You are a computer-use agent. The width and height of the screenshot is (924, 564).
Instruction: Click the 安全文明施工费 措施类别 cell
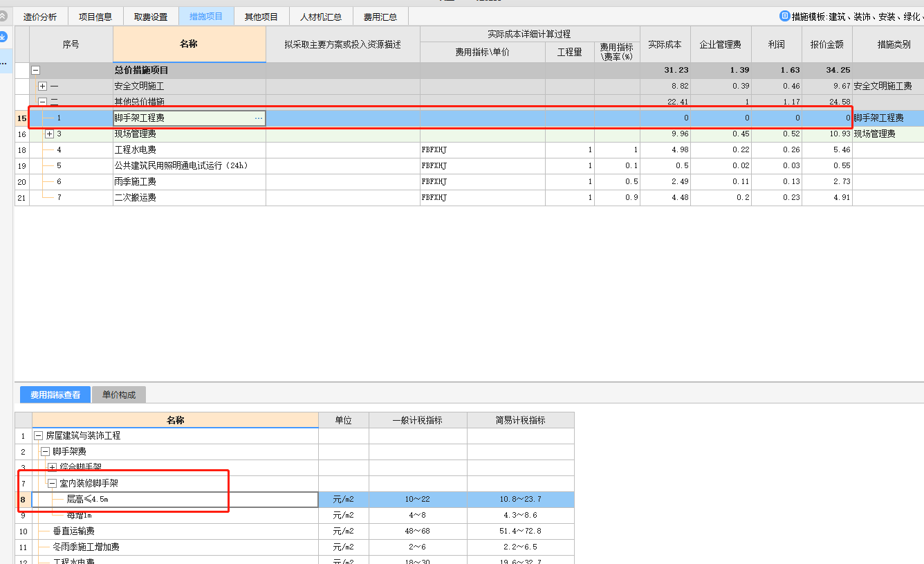[888, 87]
